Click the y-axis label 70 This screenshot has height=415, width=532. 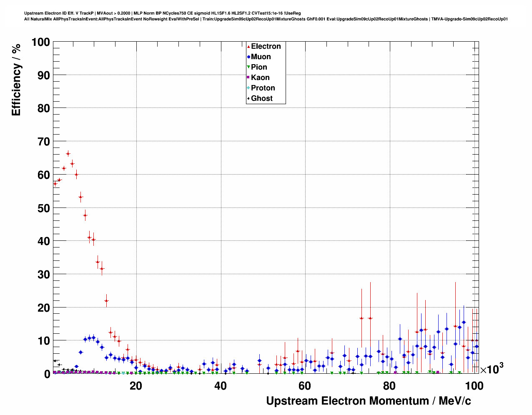click(x=44, y=142)
